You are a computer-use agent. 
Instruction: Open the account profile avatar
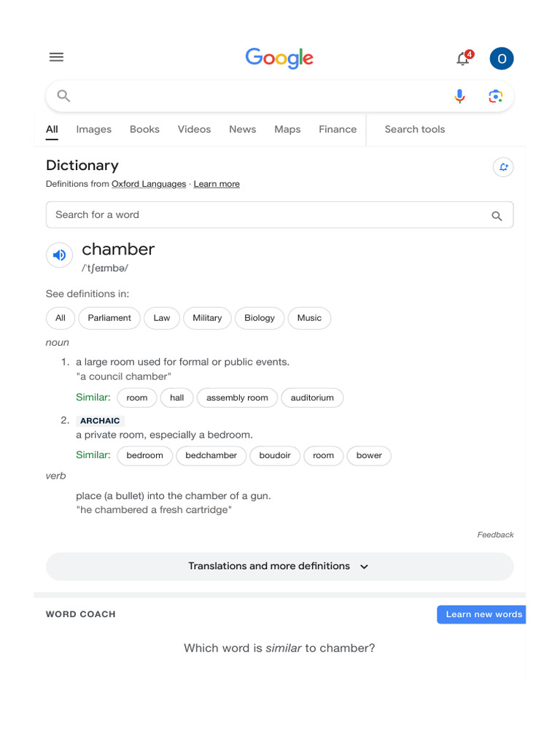502,58
